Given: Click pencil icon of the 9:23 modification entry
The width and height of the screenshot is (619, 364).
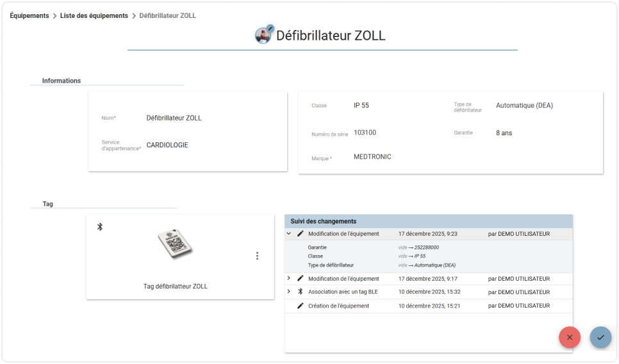Looking at the screenshot, I should point(301,234).
